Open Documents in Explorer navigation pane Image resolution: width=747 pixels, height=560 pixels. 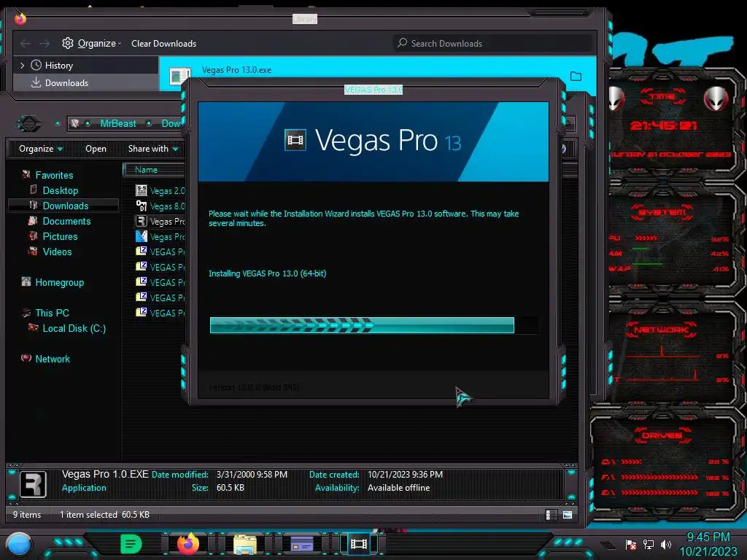click(x=66, y=221)
